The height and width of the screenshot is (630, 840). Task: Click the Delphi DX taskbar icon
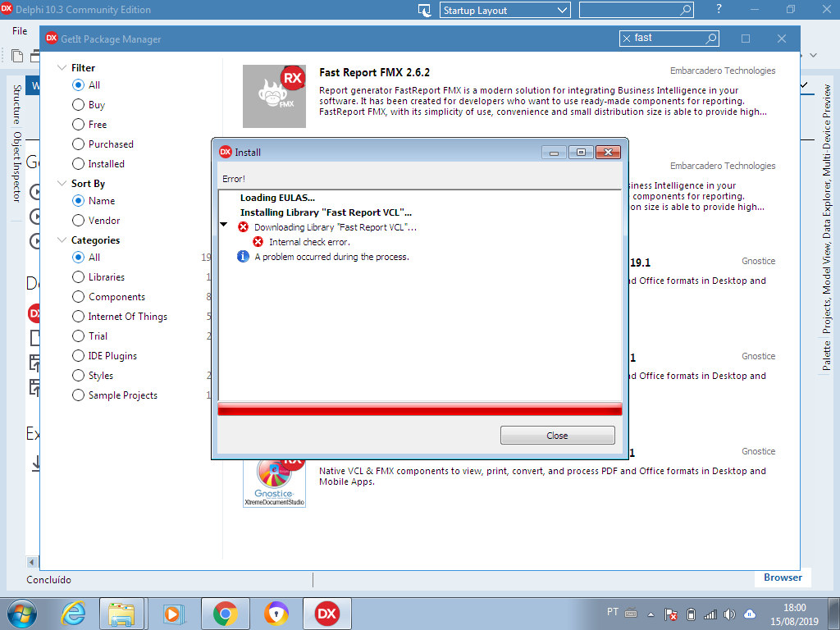(326, 614)
